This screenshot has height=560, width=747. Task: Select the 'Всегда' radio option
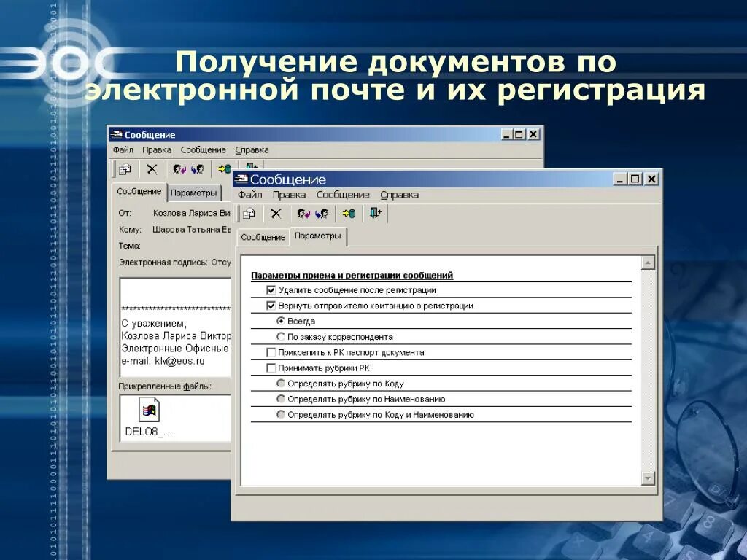(281, 321)
